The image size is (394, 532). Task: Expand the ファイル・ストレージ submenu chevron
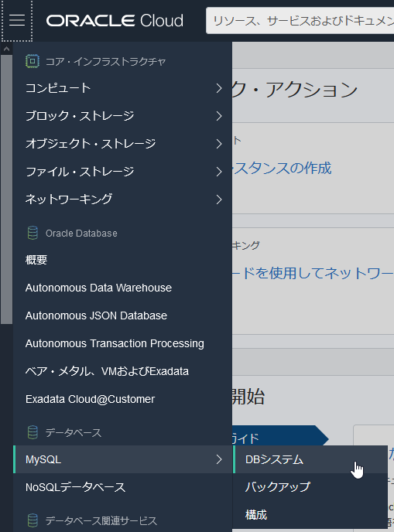[219, 172]
